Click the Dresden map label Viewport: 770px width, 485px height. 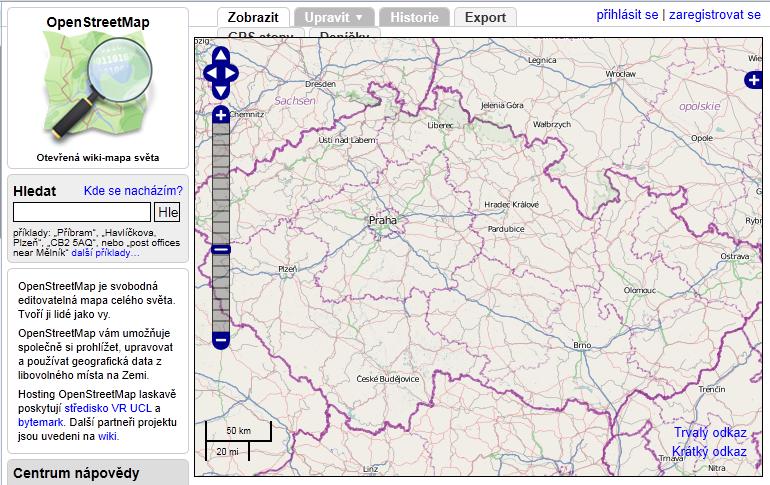click(x=321, y=84)
